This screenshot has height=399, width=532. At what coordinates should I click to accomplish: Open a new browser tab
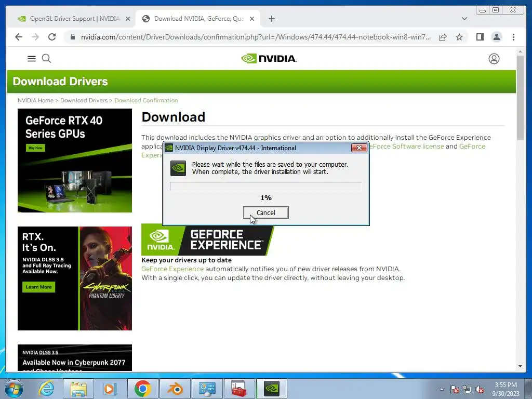click(271, 19)
